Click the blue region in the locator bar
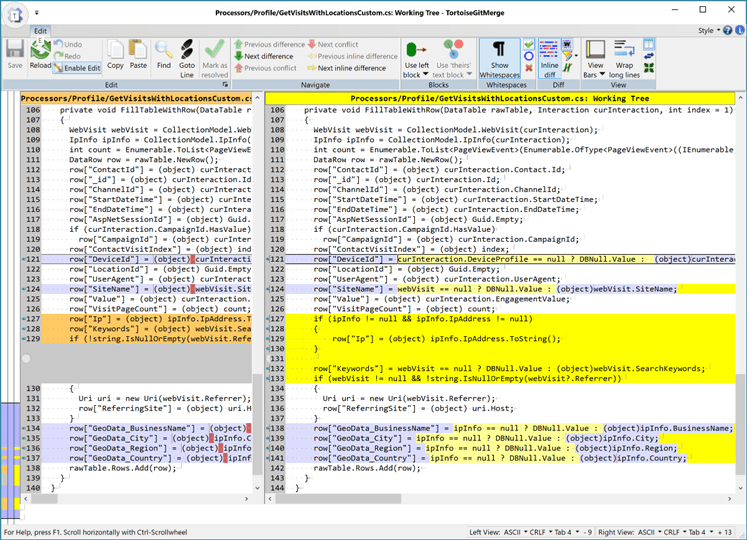747x540 pixels. coord(10,460)
